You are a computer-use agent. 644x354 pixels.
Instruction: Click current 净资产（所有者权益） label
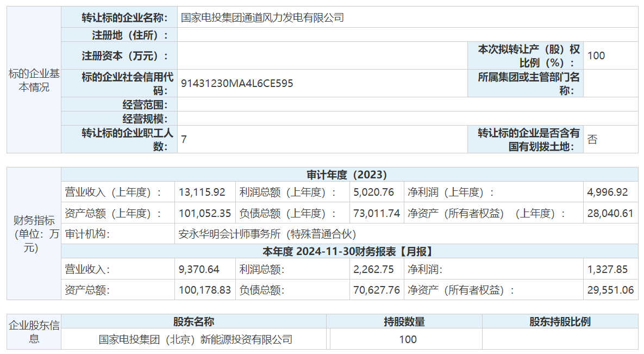pos(461,290)
